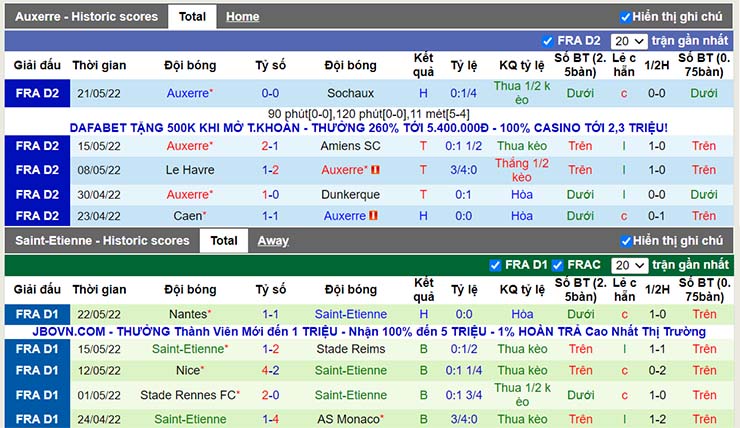740x428 pixels.
Task: Open Auxerre recent matches count dropdown
Action: coord(629,42)
